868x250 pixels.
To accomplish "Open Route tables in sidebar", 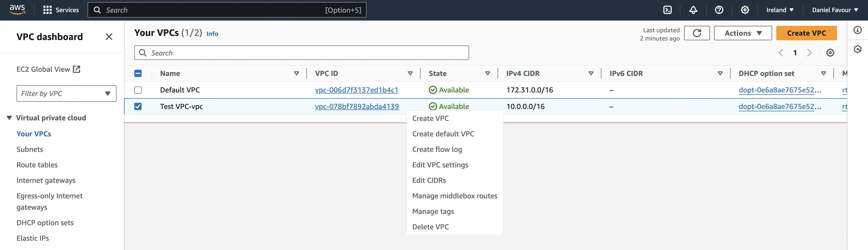I will tap(37, 165).
